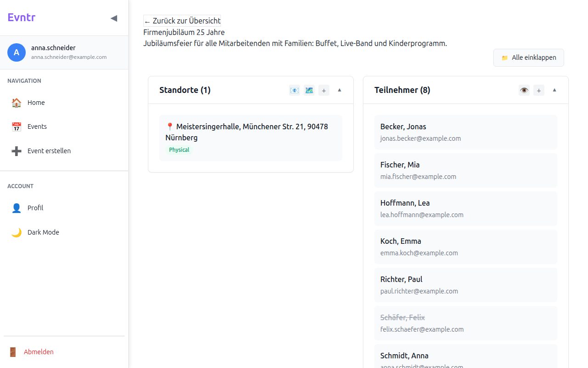The image size is (588, 368).
Task: Click the Abmelden logout button
Action: pyautogui.click(x=64, y=352)
